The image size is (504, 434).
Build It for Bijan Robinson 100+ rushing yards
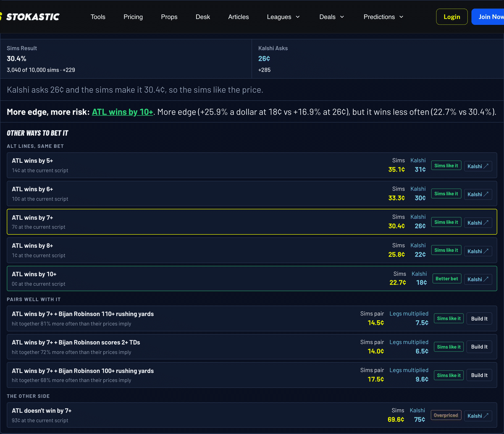(479, 375)
